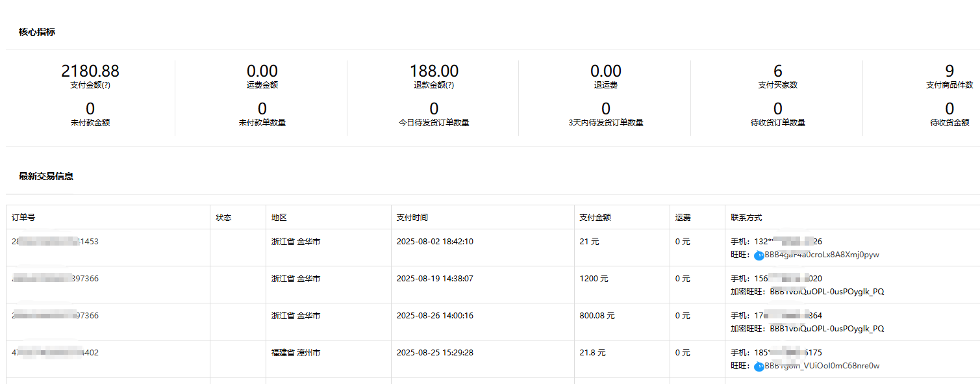The image size is (980, 384).
Task: Click the 支付金额 table column header
Action: [x=595, y=218]
